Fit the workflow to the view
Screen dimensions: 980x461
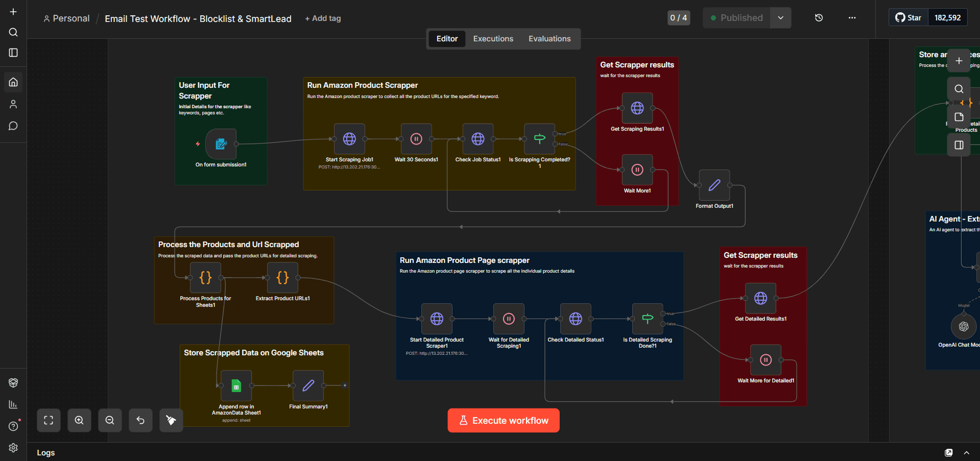pos(49,420)
